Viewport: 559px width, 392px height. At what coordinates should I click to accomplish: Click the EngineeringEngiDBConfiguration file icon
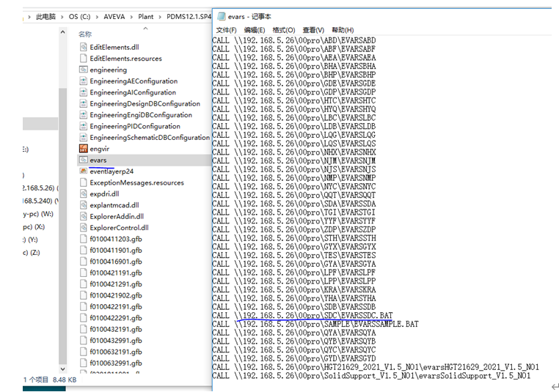pos(84,115)
